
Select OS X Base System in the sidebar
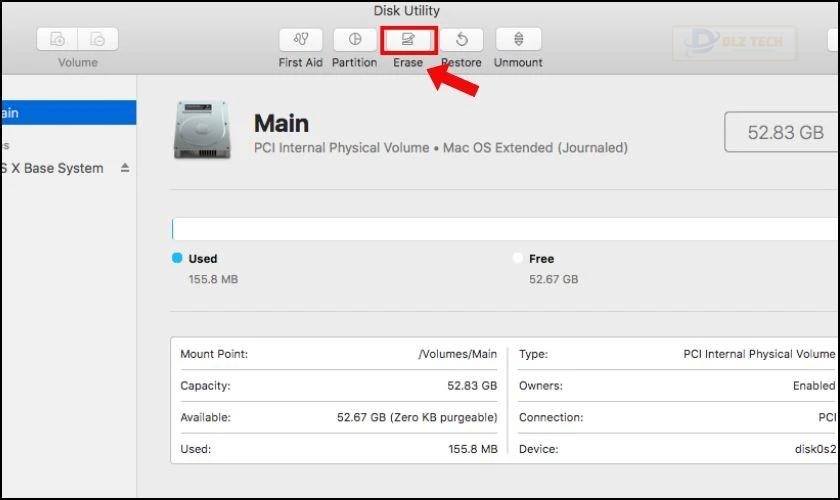52,168
